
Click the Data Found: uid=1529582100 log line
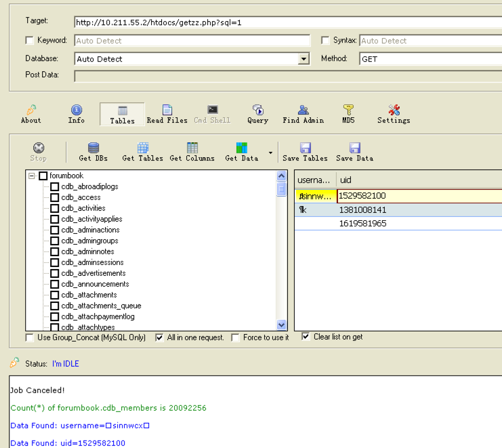click(x=68, y=443)
